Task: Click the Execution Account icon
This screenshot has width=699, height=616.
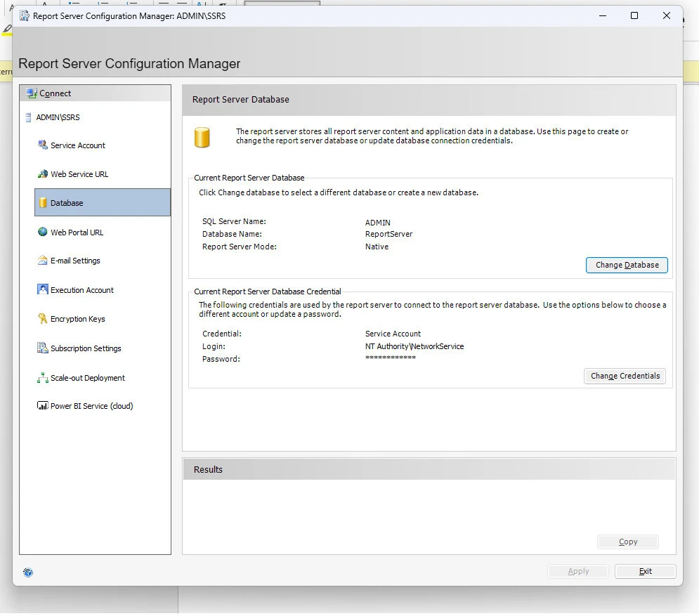Action: [42, 290]
